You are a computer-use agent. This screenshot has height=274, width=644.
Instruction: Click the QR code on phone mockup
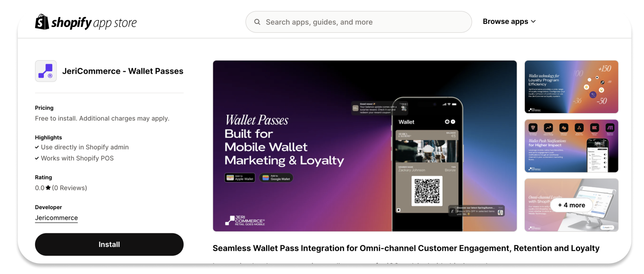tap(427, 191)
